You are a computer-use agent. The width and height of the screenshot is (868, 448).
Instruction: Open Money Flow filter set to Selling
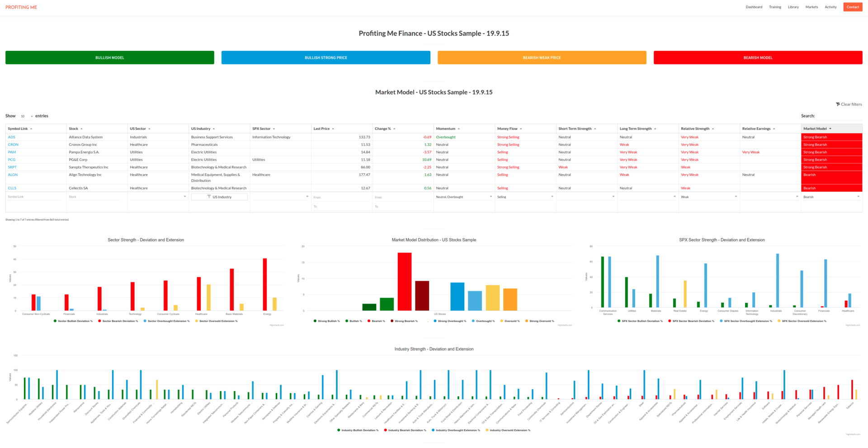tap(525, 197)
